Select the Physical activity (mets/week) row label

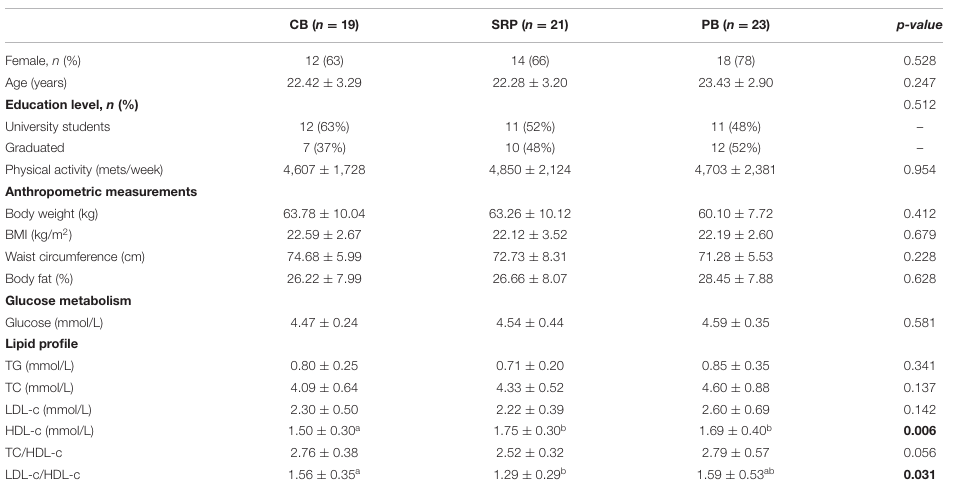[84, 170]
